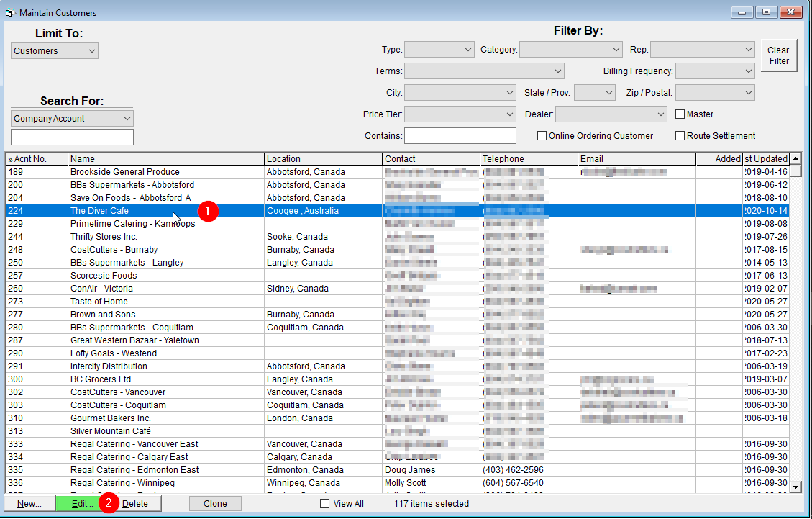Click the Delete button
Viewport: 812px width, 519px height.
click(x=135, y=503)
